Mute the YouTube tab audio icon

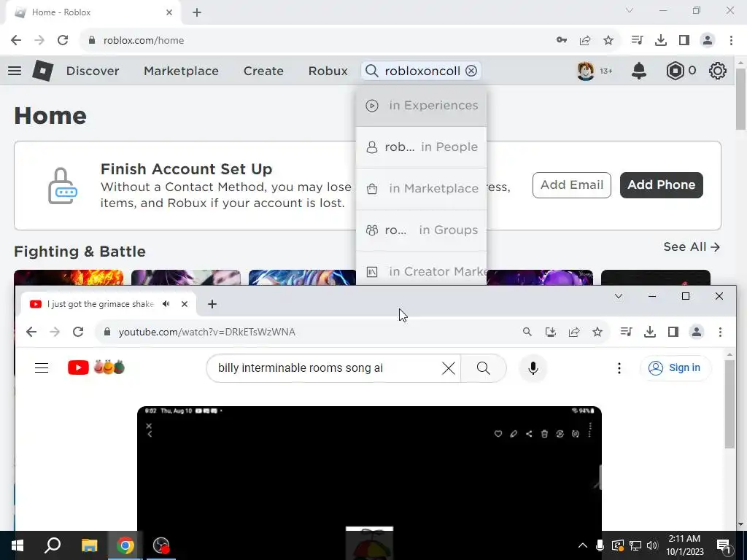click(166, 304)
